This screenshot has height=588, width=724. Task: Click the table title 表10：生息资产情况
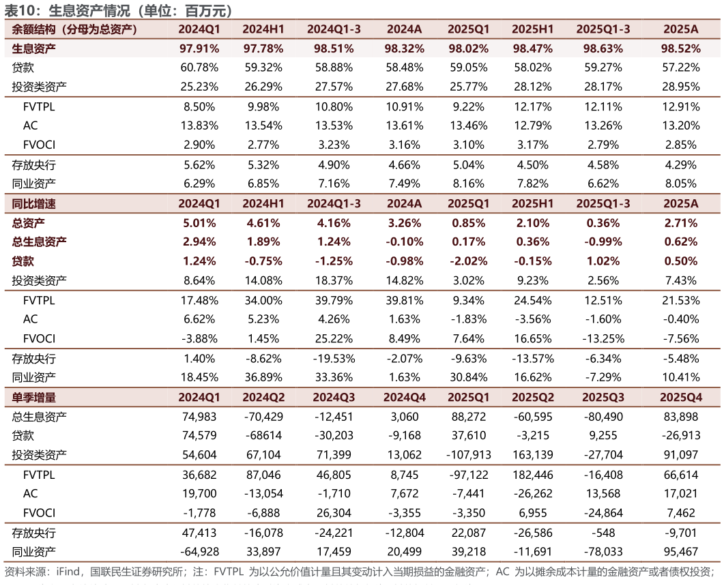click(119, 10)
